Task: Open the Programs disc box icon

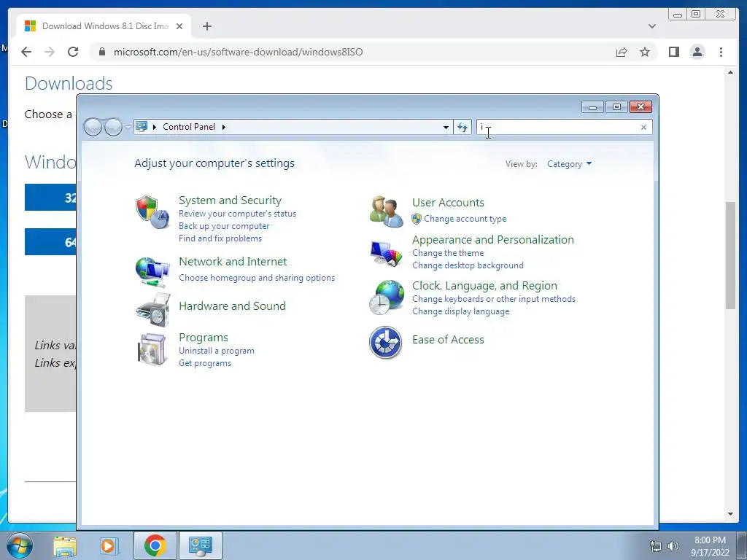Action: [x=152, y=349]
